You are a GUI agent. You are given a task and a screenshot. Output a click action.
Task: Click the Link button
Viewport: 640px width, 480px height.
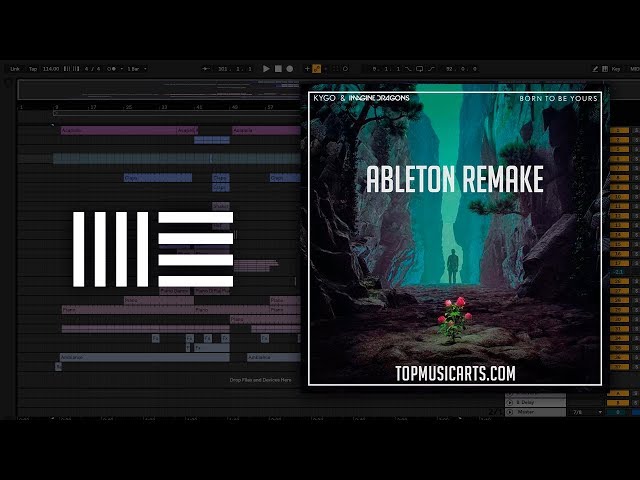15,69
